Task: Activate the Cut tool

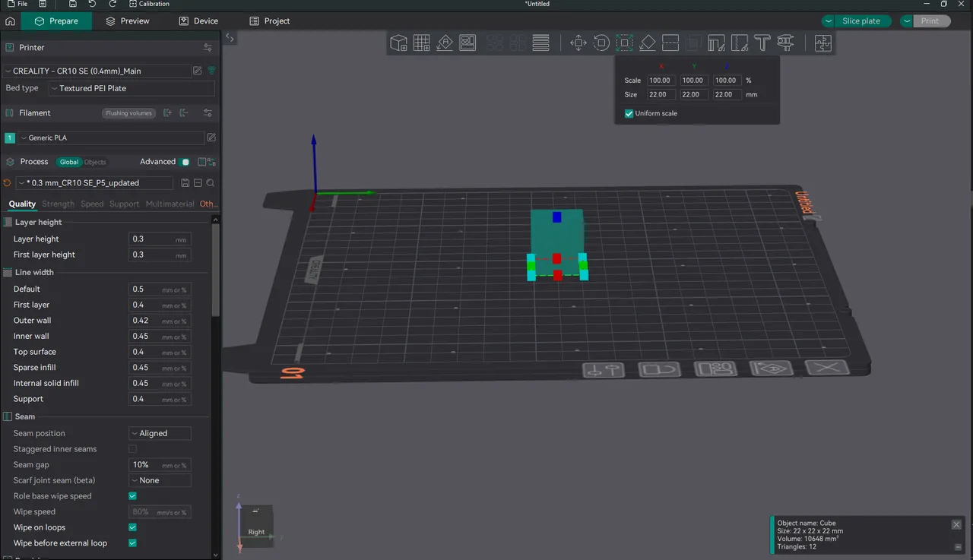Action: click(670, 43)
